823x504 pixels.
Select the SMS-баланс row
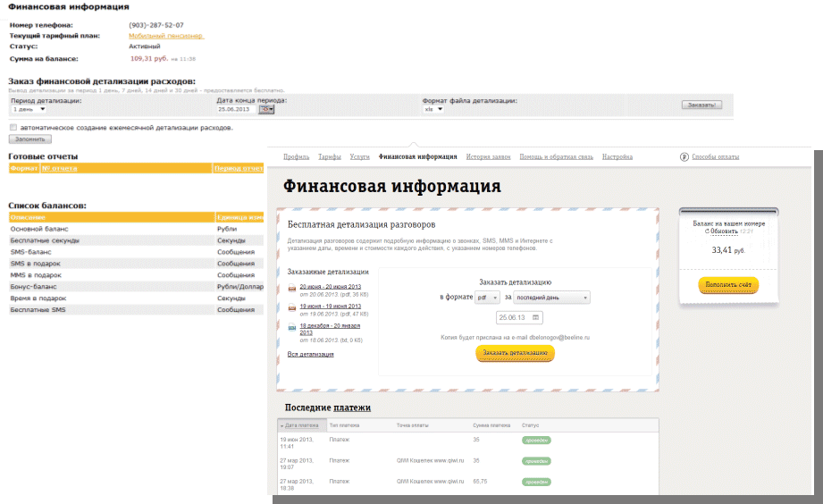click(136, 252)
